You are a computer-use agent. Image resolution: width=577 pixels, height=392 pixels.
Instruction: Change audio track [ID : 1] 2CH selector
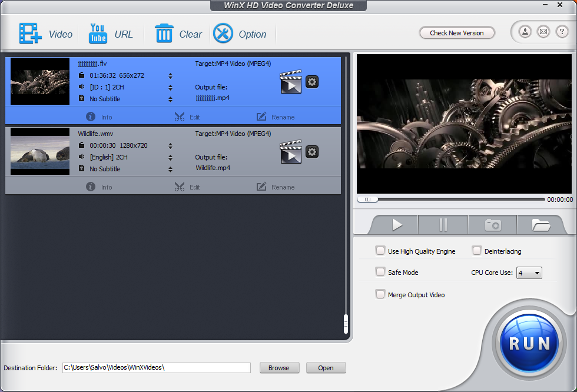coord(170,88)
